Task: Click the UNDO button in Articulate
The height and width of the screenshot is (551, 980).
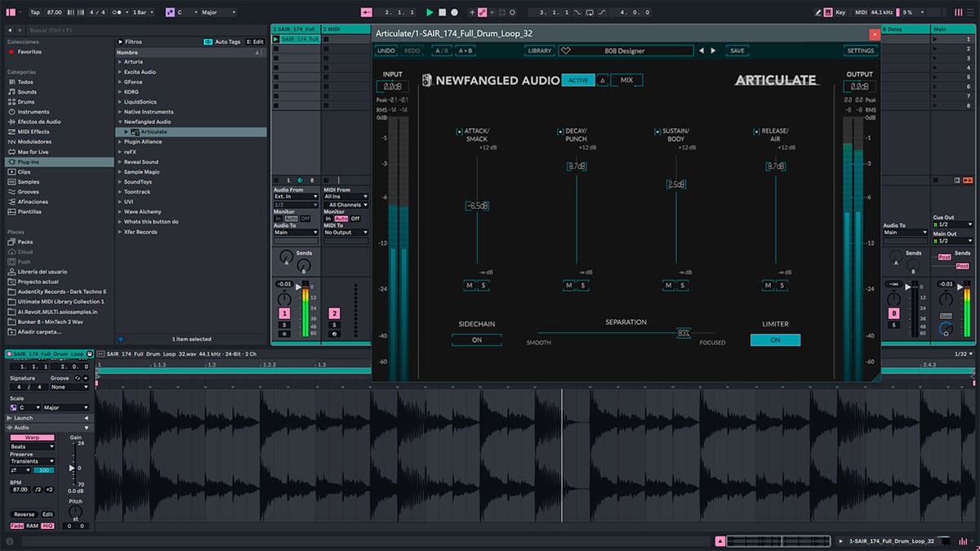Action: tap(386, 51)
